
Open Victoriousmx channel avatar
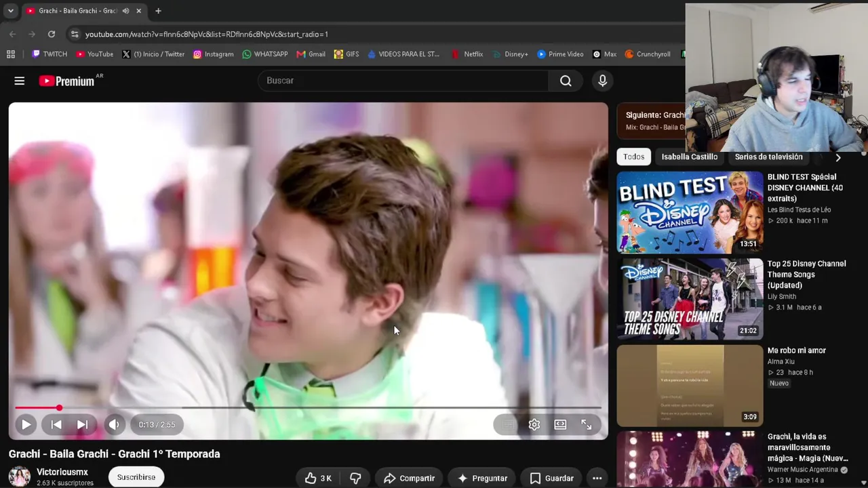point(20,476)
